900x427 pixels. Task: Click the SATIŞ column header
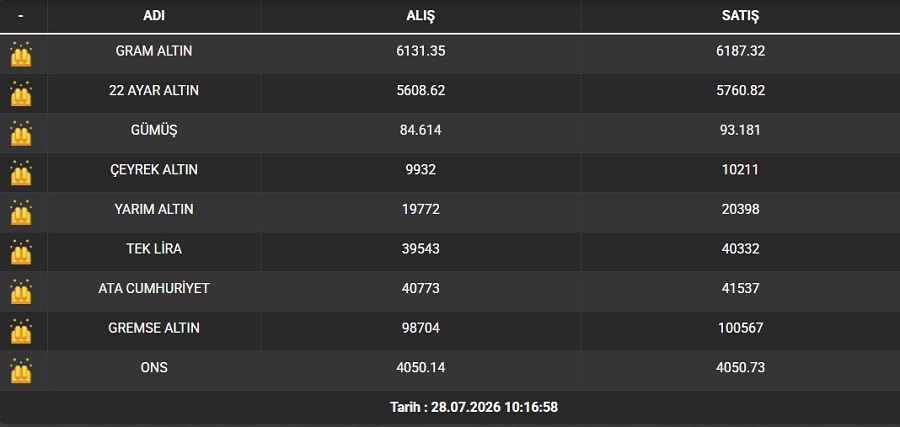pos(740,16)
